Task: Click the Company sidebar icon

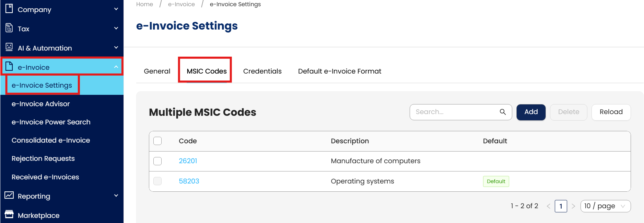Action: [9, 9]
